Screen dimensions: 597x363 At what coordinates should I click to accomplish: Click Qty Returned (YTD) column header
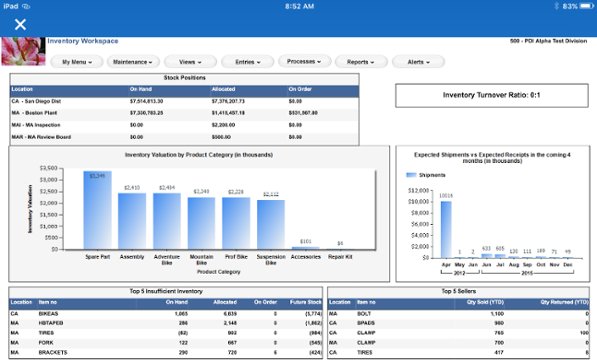click(564, 302)
